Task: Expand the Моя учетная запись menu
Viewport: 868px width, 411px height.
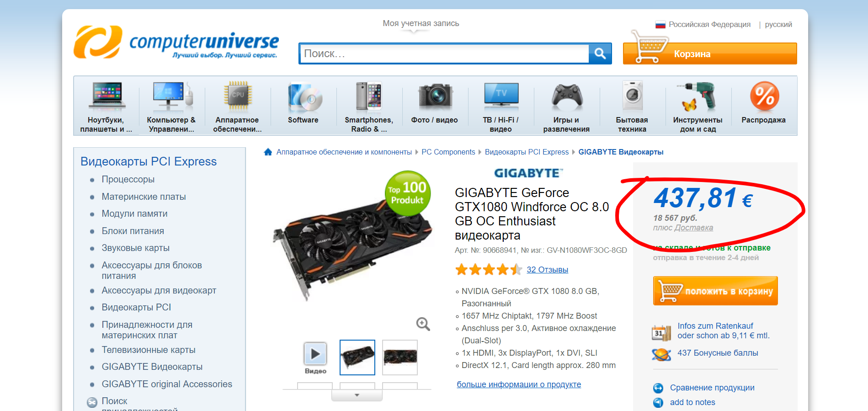Action: pyautogui.click(x=421, y=23)
